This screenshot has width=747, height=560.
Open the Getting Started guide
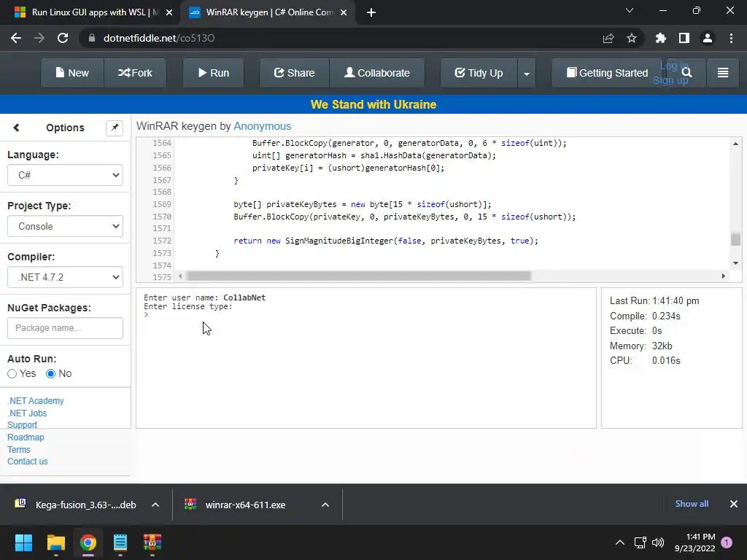(x=607, y=73)
